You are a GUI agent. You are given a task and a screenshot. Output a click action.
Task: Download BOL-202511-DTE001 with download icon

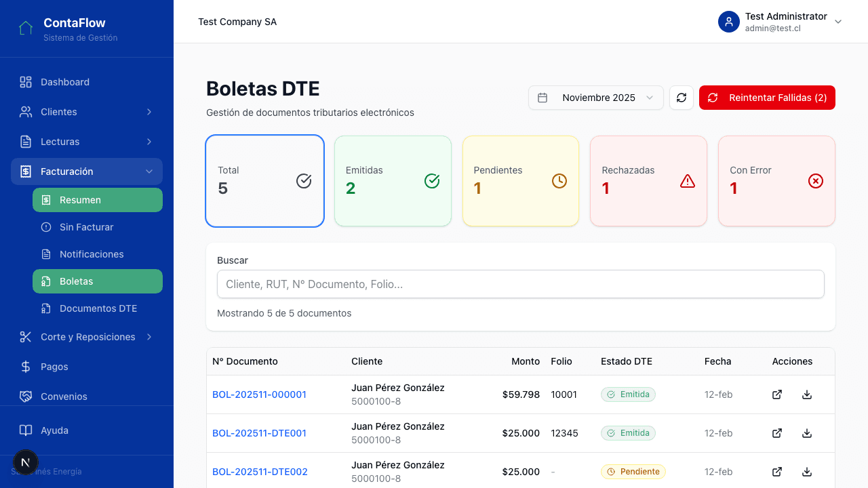tap(807, 433)
